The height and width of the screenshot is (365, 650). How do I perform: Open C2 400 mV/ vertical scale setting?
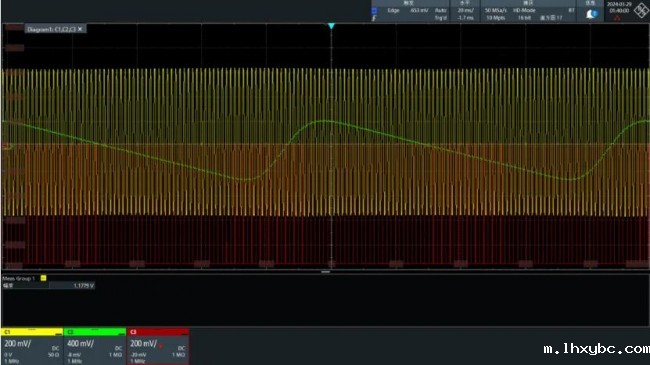click(80, 344)
